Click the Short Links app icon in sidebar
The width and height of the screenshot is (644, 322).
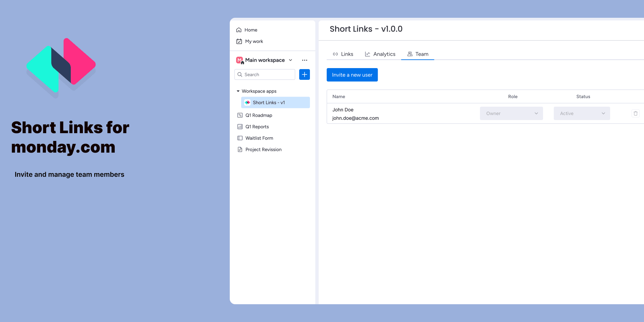coord(248,103)
